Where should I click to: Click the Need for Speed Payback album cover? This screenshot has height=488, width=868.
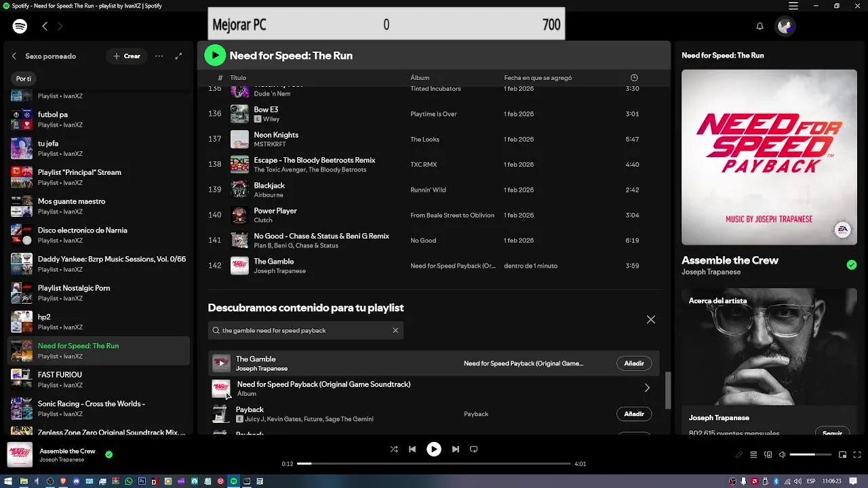pyautogui.click(x=221, y=388)
